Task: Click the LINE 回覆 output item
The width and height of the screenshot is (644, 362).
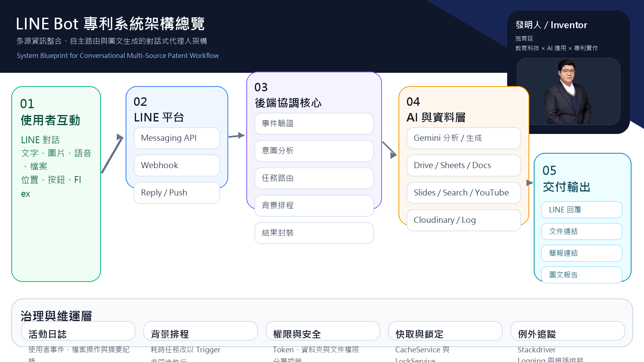Action: tap(582, 210)
